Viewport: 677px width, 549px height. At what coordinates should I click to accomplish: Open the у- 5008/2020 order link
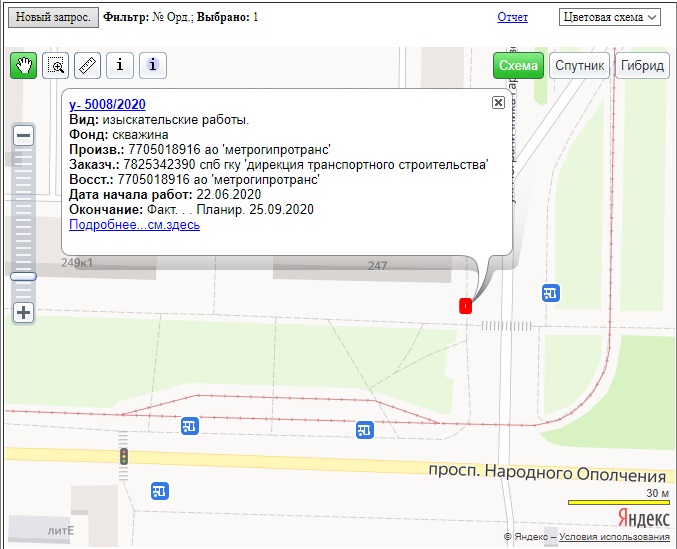pos(110,105)
